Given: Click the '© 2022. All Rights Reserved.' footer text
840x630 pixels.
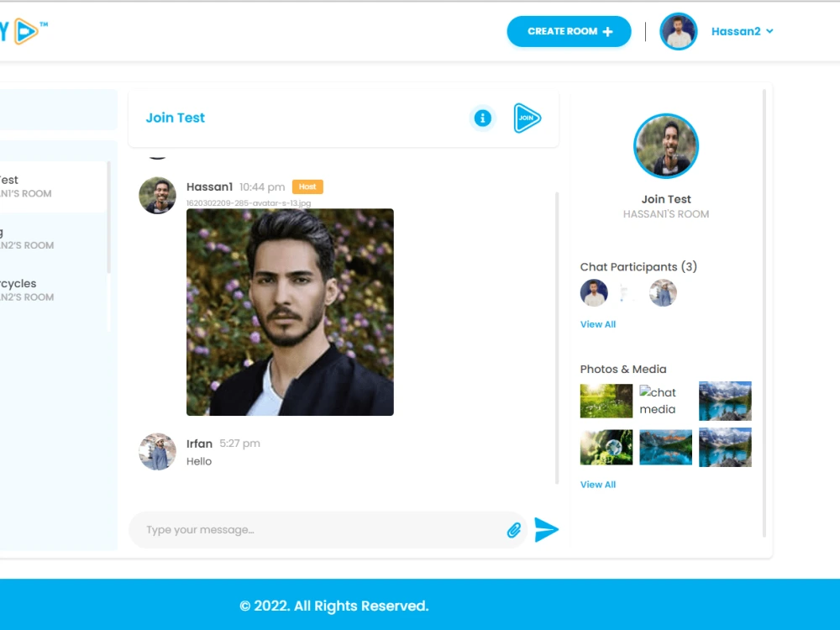Looking at the screenshot, I should coord(334,606).
